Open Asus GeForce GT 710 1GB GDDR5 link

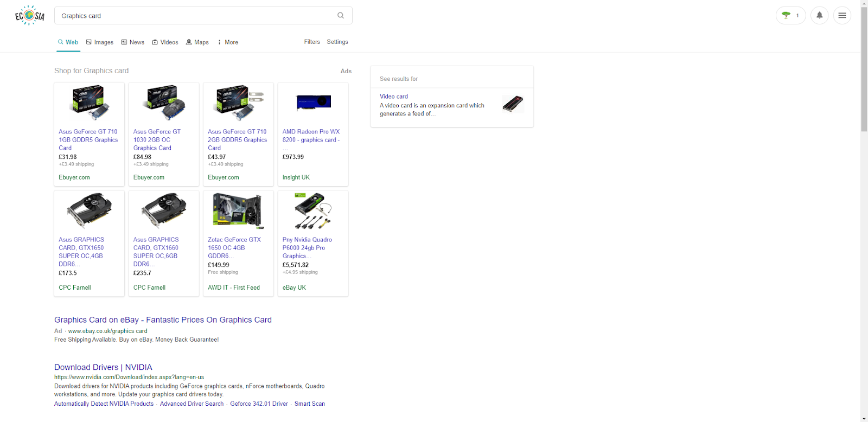click(x=88, y=140)
